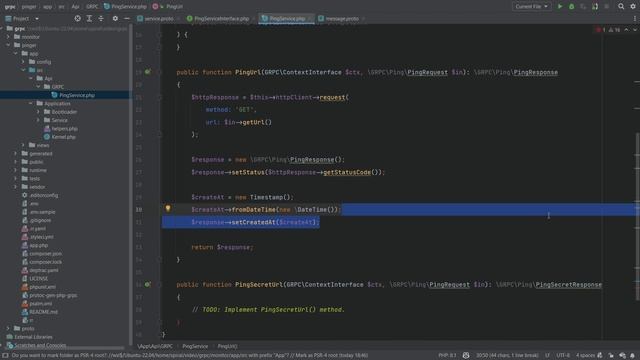This screenshot has height=360, width=640.
Task: Click the GRPC item in the navigation bar
Action: [92, 7]
